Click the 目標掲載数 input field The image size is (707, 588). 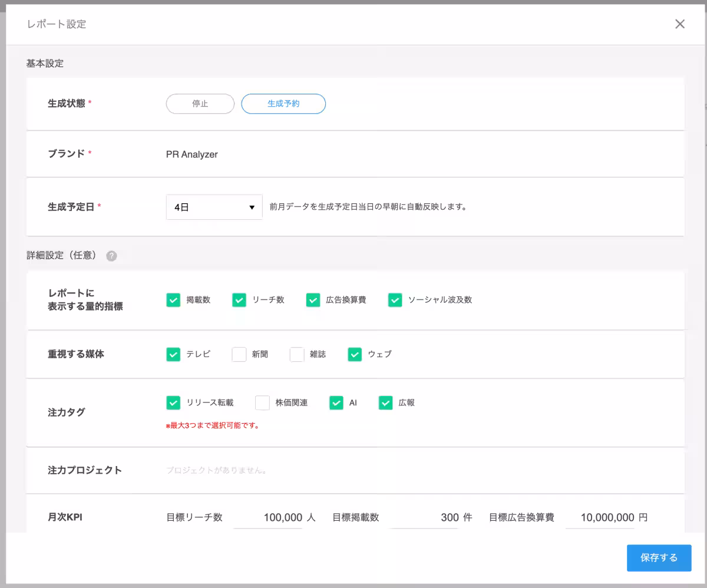[x=424, y=518]
